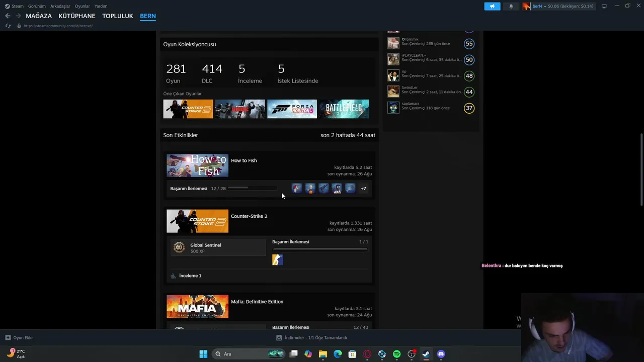Viewport: 644px width, 362px height.
Task: Click the How to Fish achievement progress bar
Action: coord(252,189)
